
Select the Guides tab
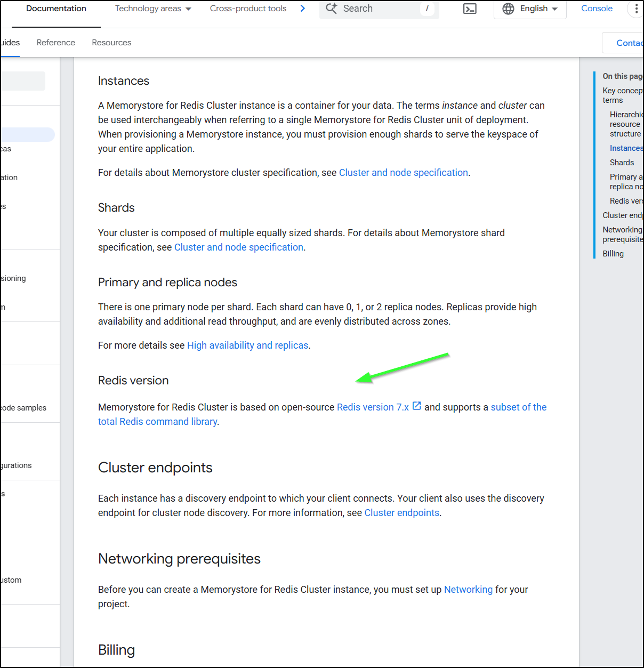tap(10, 43)
